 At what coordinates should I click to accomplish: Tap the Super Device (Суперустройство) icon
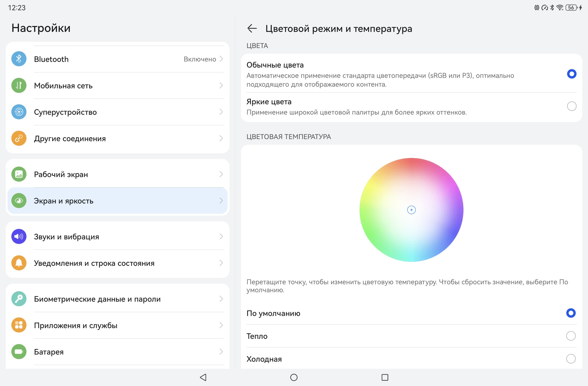(x=19, y=112)
